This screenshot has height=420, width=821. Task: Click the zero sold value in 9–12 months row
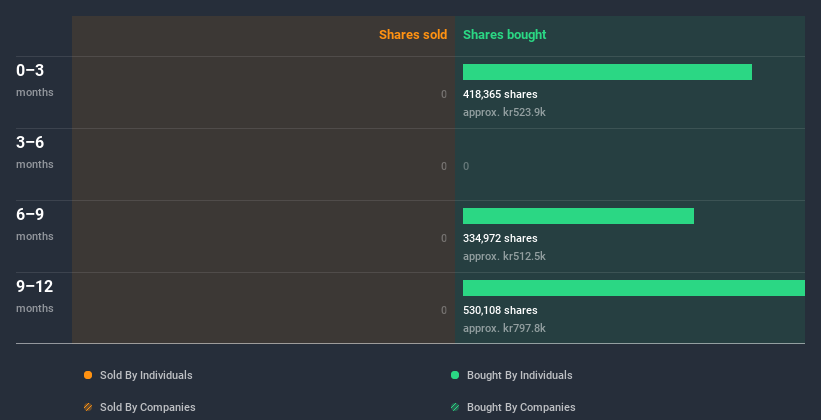[x=444, y=310]
